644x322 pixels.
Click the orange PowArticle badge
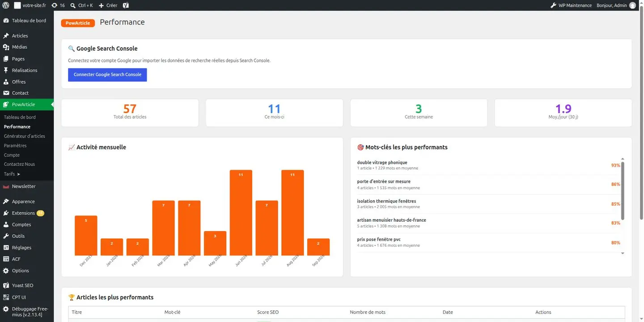pyautogui.click(x=78, y=23)
